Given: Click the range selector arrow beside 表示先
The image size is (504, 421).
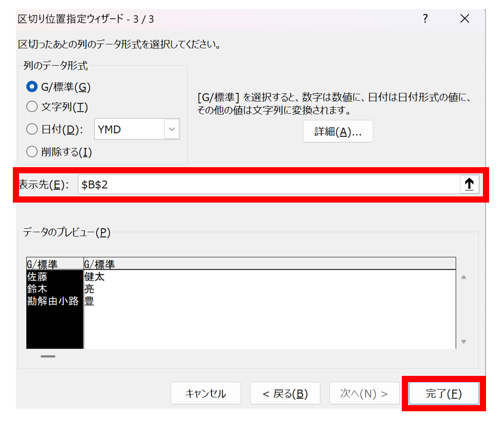Looking at the screenshot, I should pos(469,185).
